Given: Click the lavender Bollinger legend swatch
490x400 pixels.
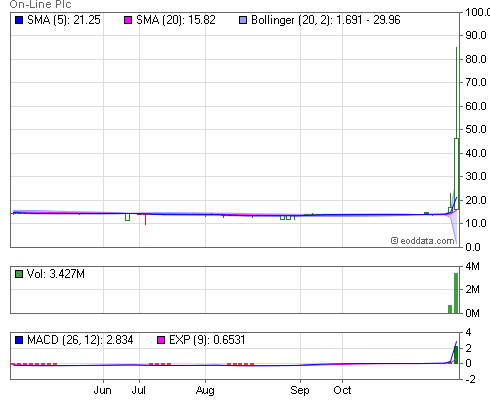Looking at the screenshot, I should pyautogui.click(x=243, y=20).
